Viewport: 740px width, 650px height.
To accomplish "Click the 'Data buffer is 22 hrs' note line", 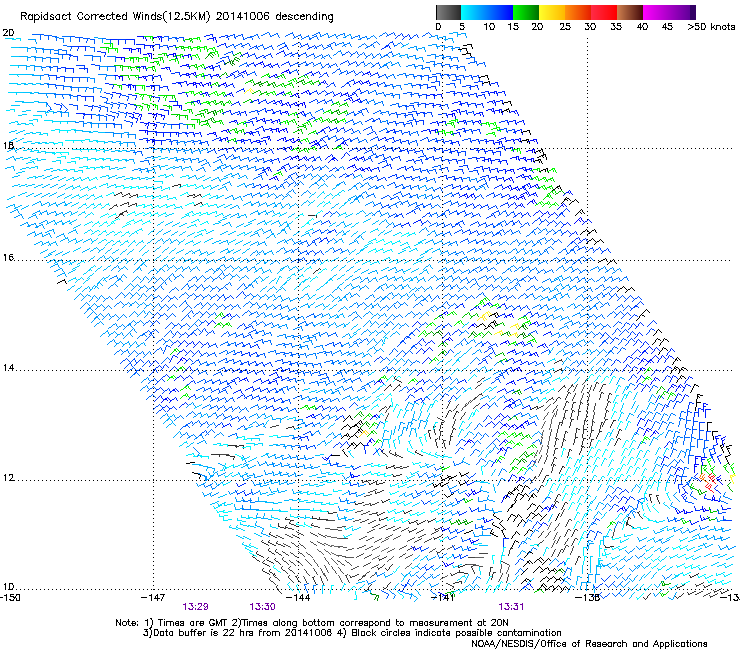I will pyautogui.click(x=352, y=633).
